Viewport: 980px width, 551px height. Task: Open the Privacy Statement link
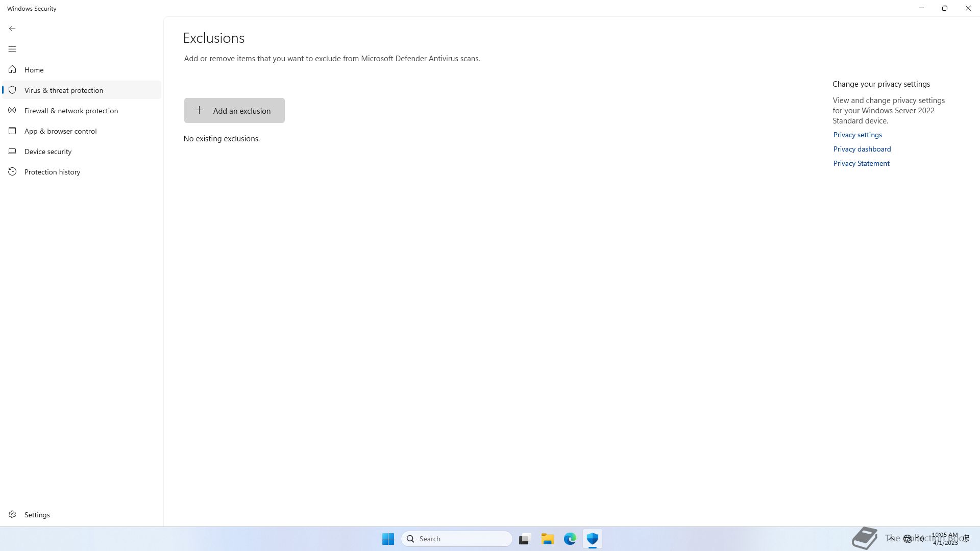[862, 163]
